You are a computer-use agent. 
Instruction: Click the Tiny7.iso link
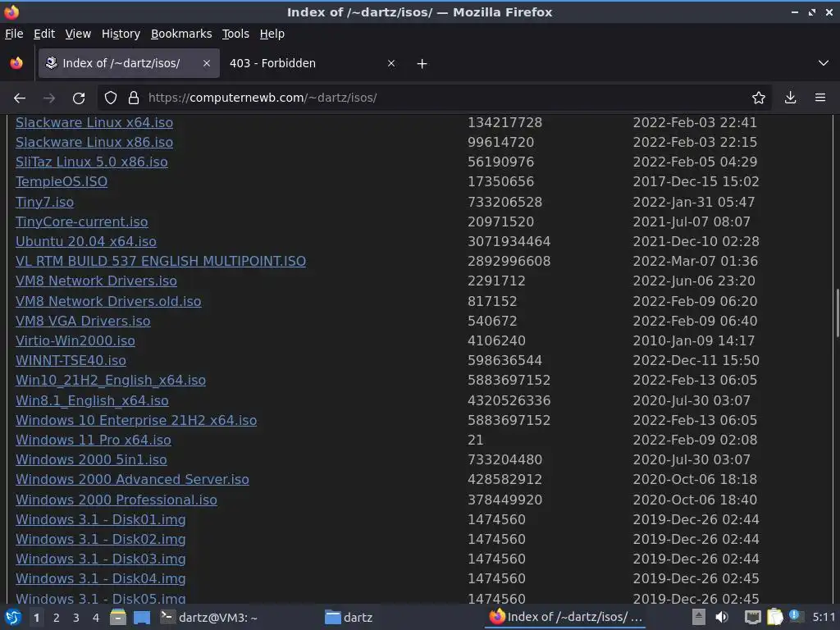click(44, 202)
